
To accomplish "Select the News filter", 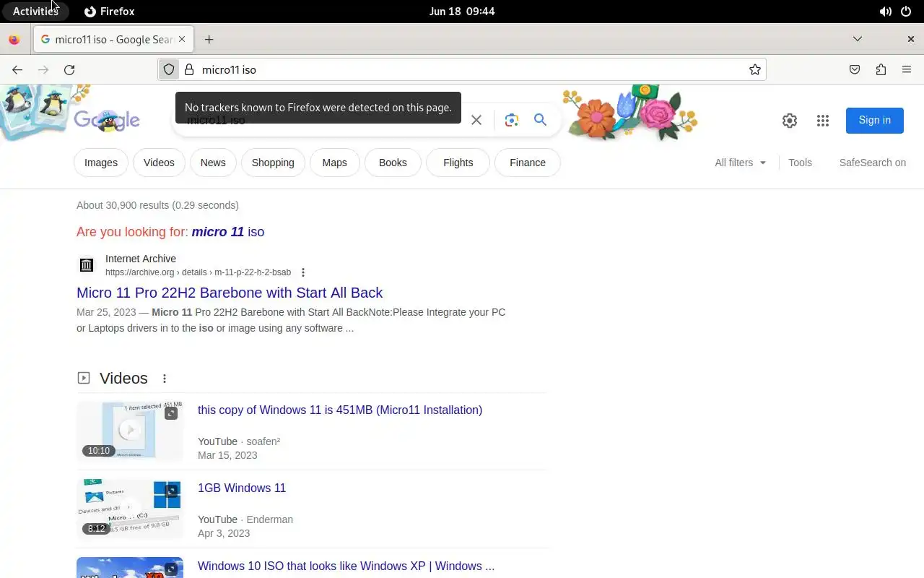I will [213, 163].
